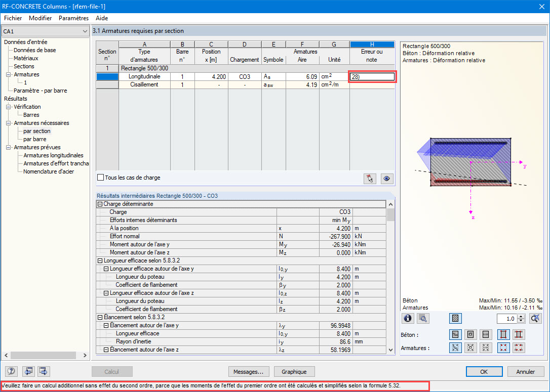The width and height of the screenshot is (550, 392).
Task: Click the 6.09 armature area cell
Action: (302, 76)
